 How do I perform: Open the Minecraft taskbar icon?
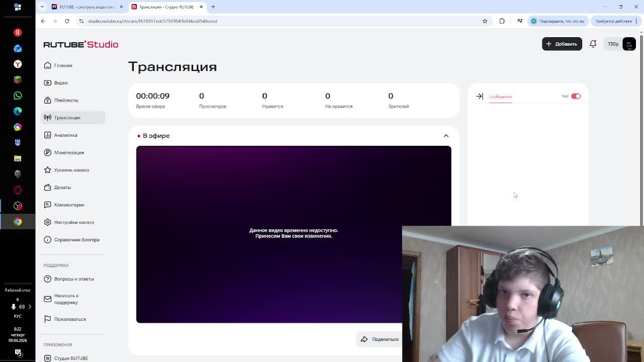[18, 80]
